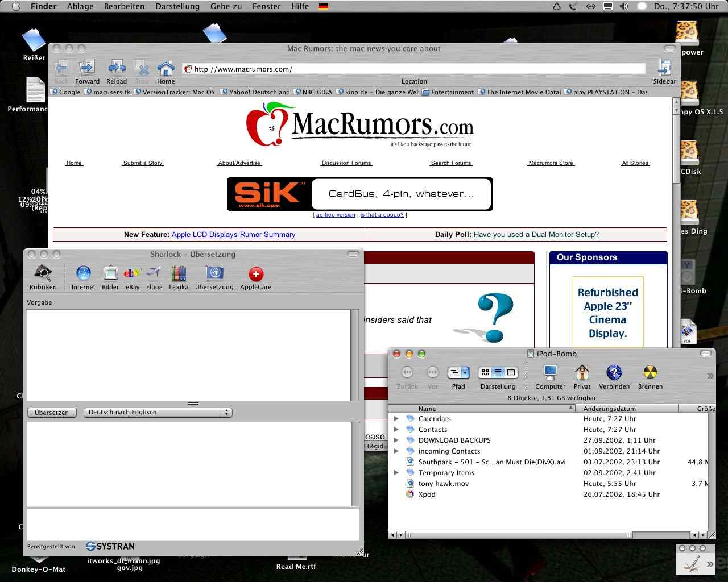This screenshot has height=582, width=728.
Task: Go to Privat home in Finder toolbar
Action: tap(582, 377)
